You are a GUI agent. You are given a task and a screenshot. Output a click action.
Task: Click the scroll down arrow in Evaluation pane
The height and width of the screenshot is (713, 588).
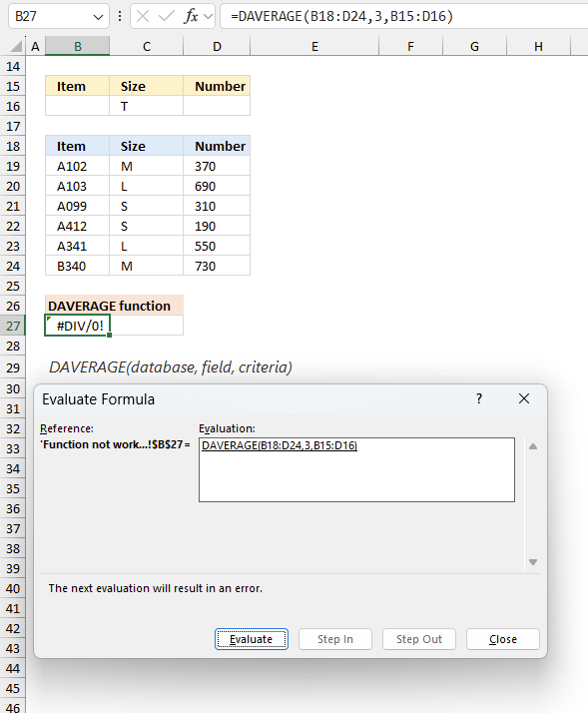point(533,562)
